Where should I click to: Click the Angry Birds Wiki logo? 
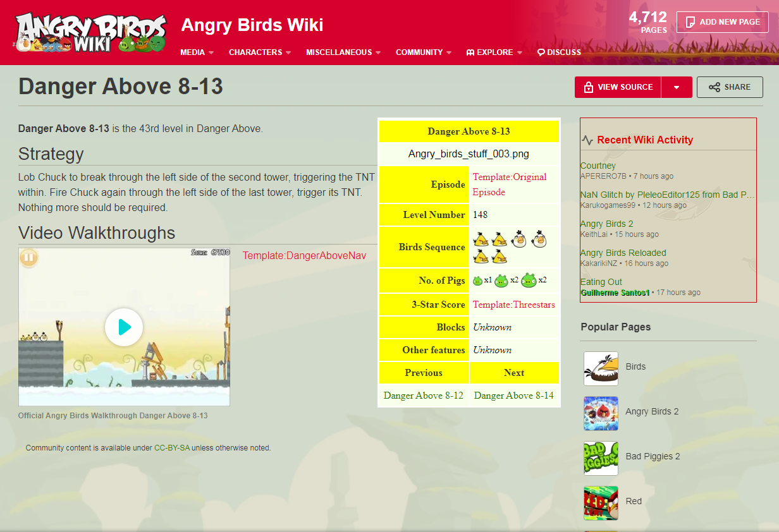tap(90, 33)
